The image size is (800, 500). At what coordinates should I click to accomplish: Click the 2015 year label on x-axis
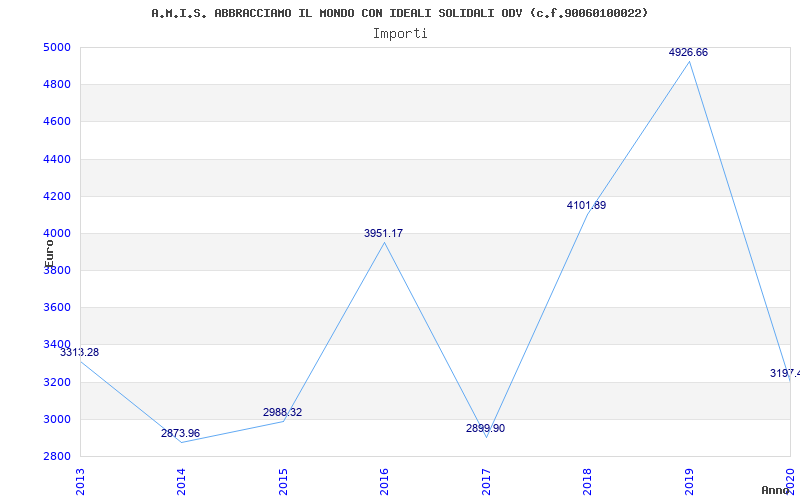(283, 482)
